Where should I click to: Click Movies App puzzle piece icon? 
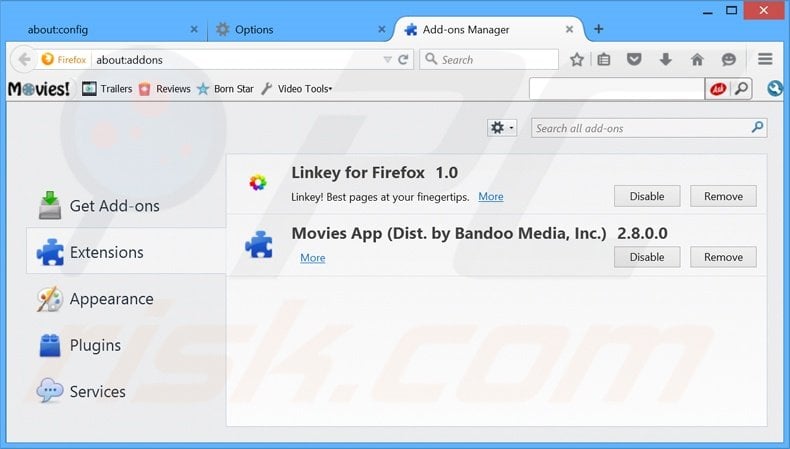(x=259, y=245)
